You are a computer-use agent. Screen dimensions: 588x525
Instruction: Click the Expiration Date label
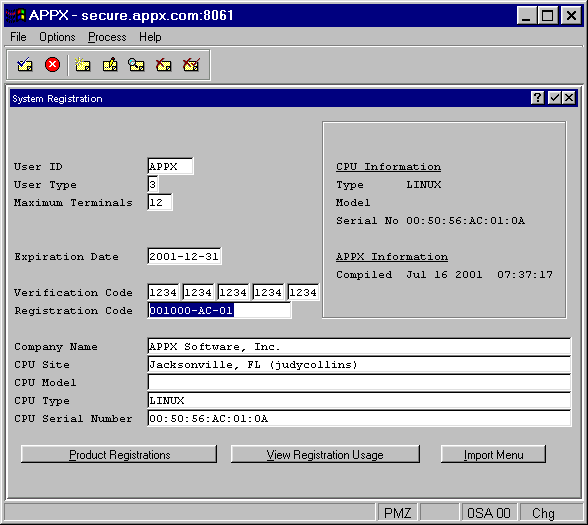[66, 256]
